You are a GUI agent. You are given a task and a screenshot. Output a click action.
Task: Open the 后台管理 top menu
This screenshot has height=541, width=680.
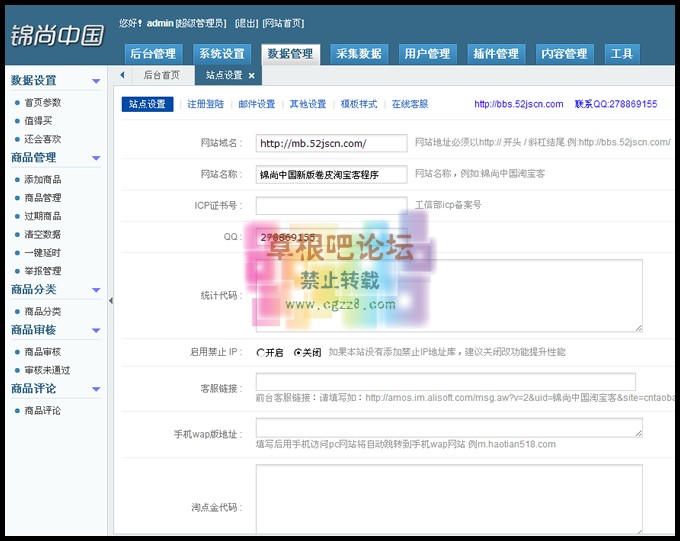pyautogui.click(x=153, y=54)
